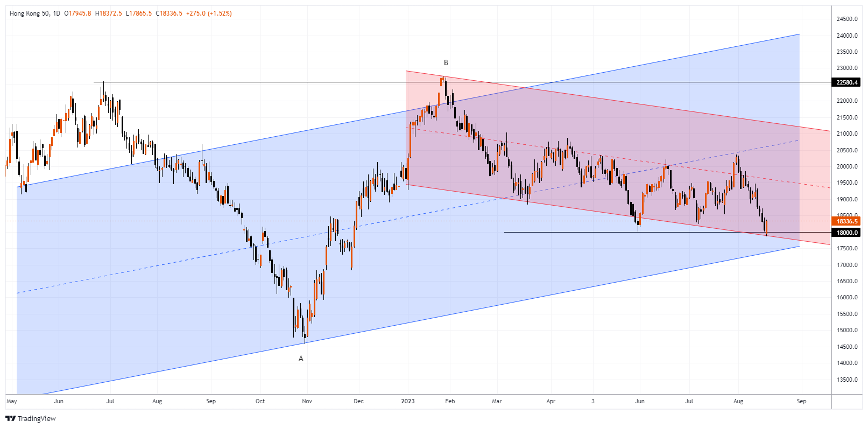This screenshot has height=428, width=868.
Task: Click the wave label A
Action: coord(301,358)
